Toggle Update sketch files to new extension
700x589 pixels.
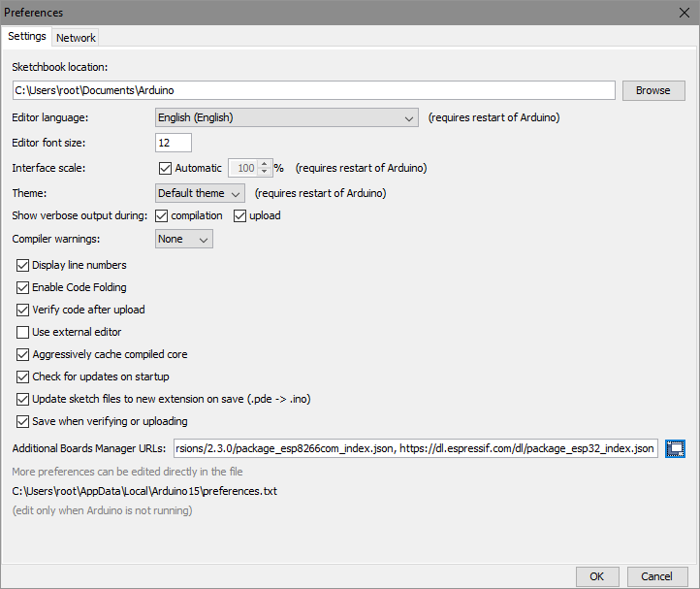pyautogui.click(x=22, y=399)
